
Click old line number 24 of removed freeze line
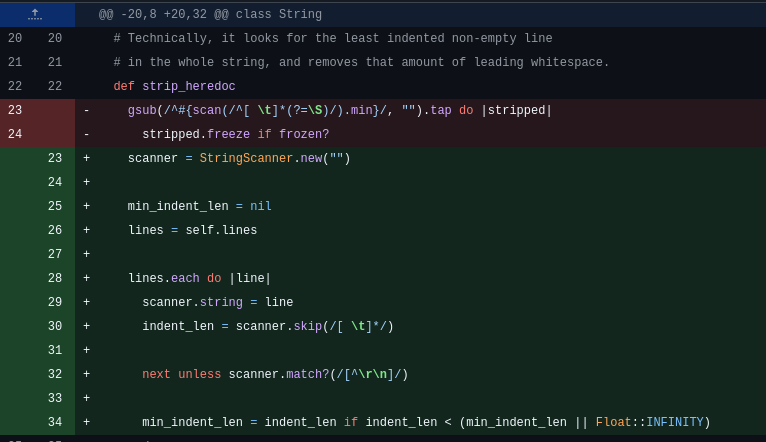pyautogui.click(x=15, y=134)
